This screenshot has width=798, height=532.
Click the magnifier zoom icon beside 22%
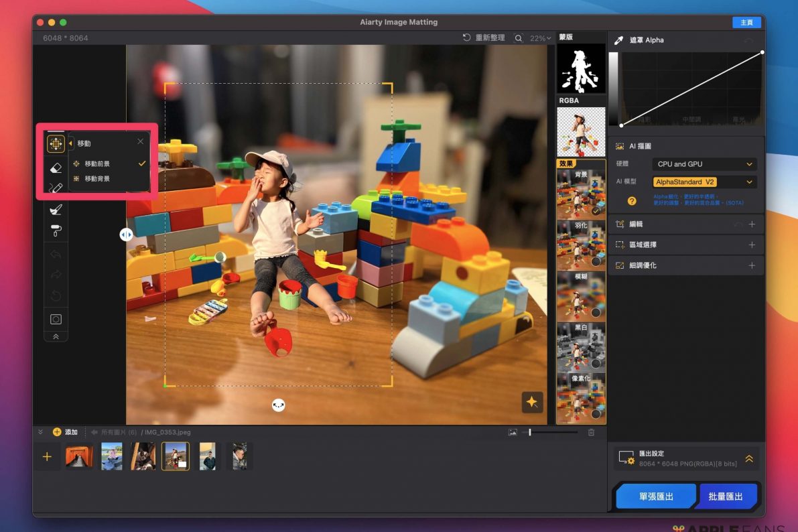(x=519, y=38)
